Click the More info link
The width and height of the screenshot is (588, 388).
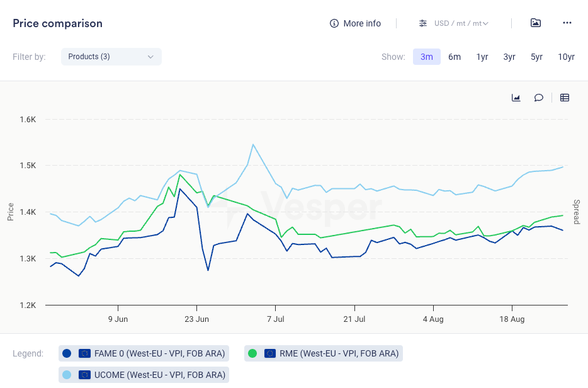pyautogui.click(x=362, y=23)
